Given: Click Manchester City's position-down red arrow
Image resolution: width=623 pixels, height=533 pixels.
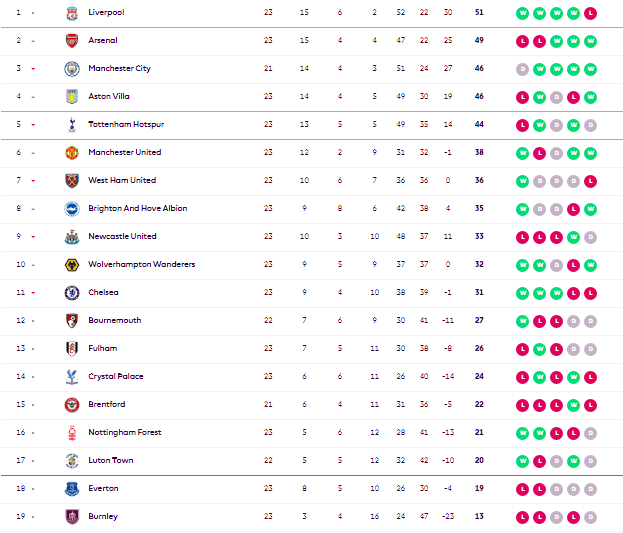Looking at the screenshot, I should pyautogui.click(x=33, y=69).
